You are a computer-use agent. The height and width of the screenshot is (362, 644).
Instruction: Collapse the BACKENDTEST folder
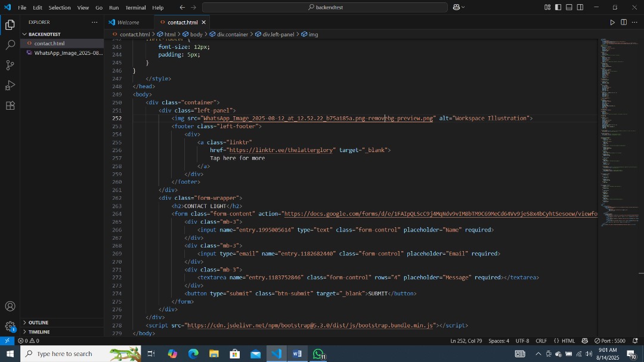pos(61,34)
